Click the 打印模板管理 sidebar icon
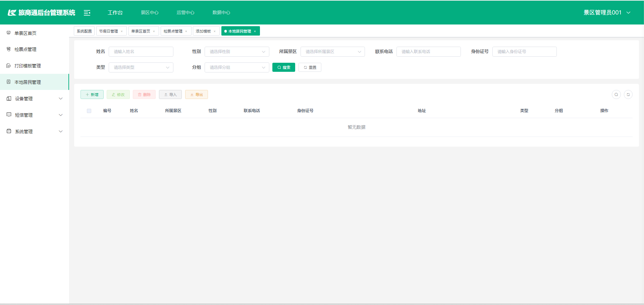 (x=9, y=65)
